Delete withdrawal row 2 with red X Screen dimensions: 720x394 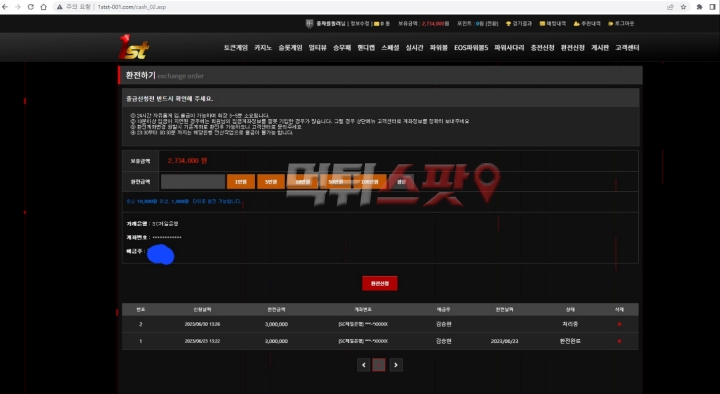pyautogui.click(x=619, y=324)
